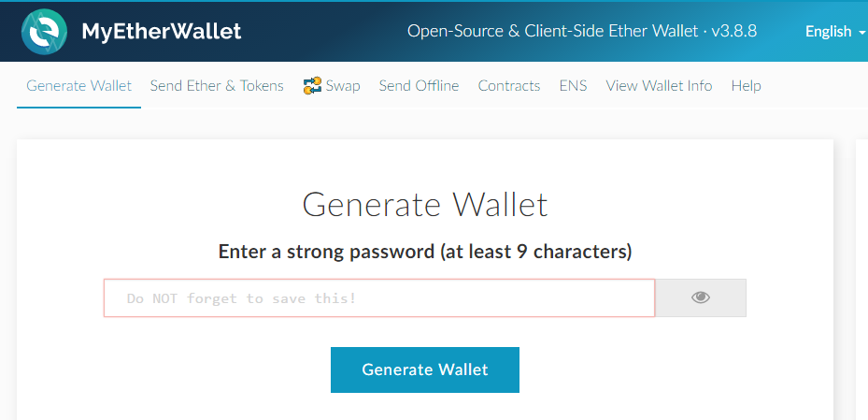Open the English language dropdown
868x420 pixels.
point(828,32)
